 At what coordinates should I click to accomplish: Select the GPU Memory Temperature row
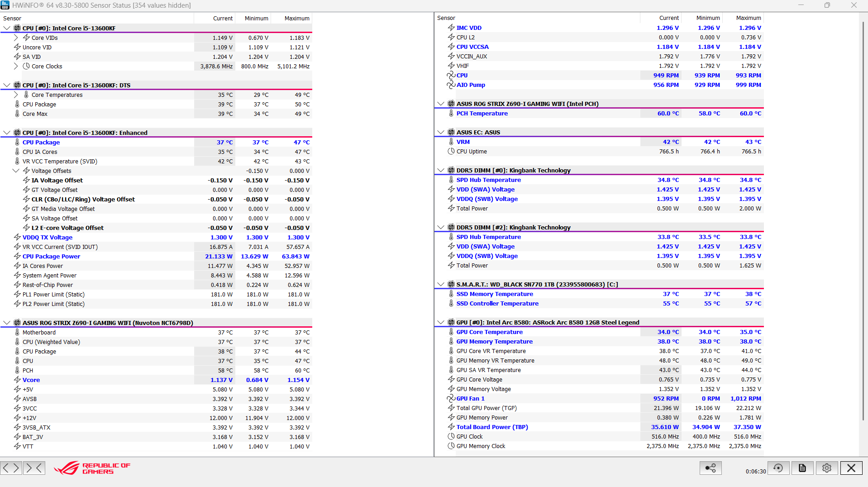[x=599, y=341]
